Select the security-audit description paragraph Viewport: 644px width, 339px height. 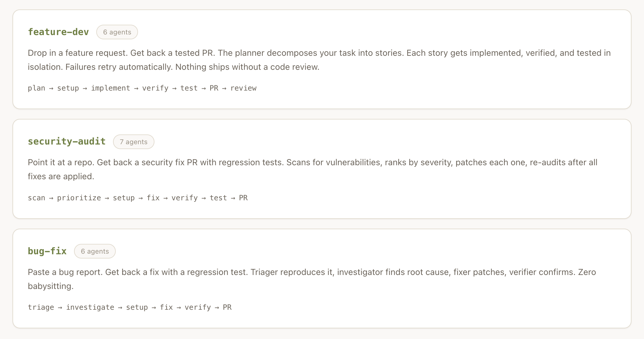(x=312, y=169)
